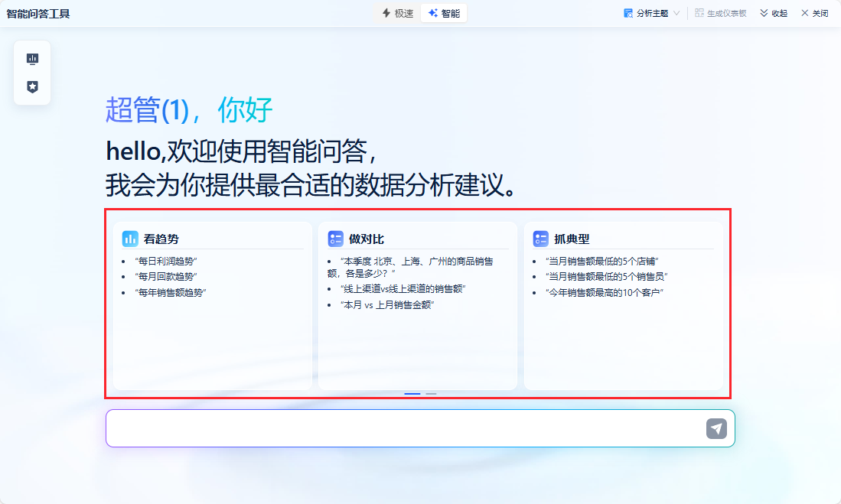The image size is (841, 504).
Task: Switch to 智能 mode
Action: [444, 13]
